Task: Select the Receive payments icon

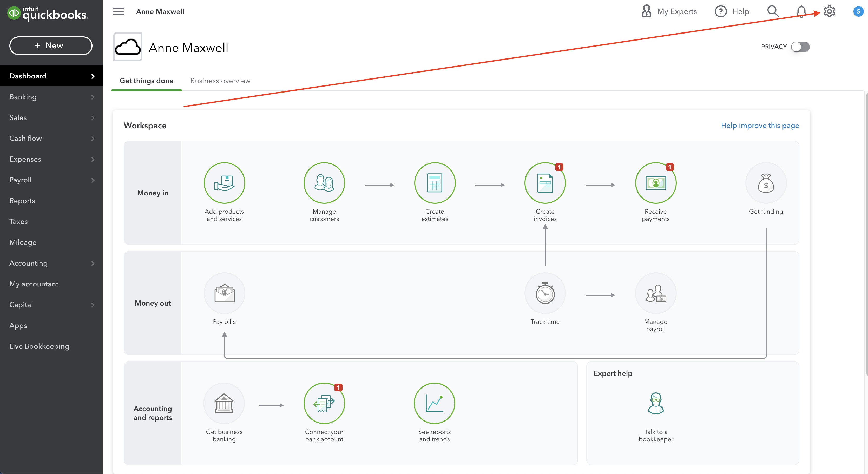Action: pos(655,183)
